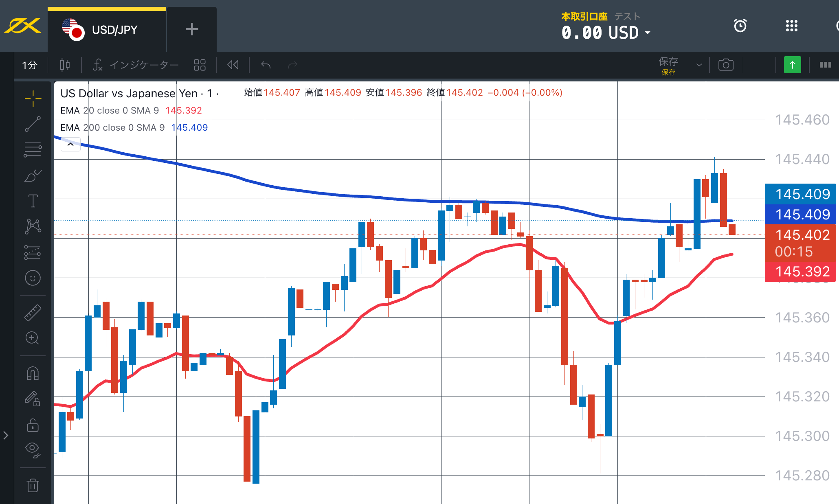Select the trend line drawing tool
Image resolution: width=839 pixels, height=504 pixels.
coord(33,124)
